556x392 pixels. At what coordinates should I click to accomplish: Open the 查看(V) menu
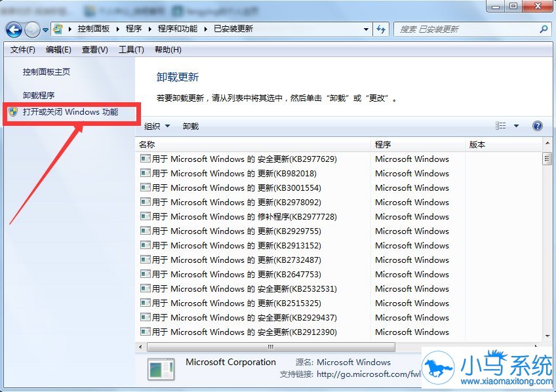94,50
